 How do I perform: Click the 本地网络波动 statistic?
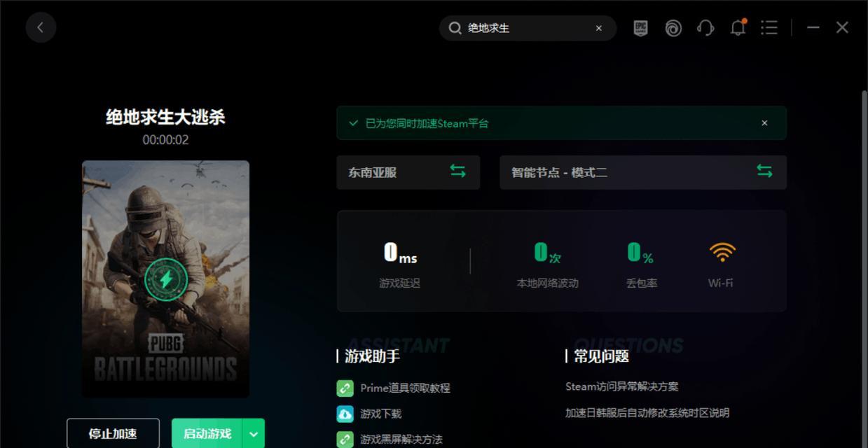click(548, 265)
